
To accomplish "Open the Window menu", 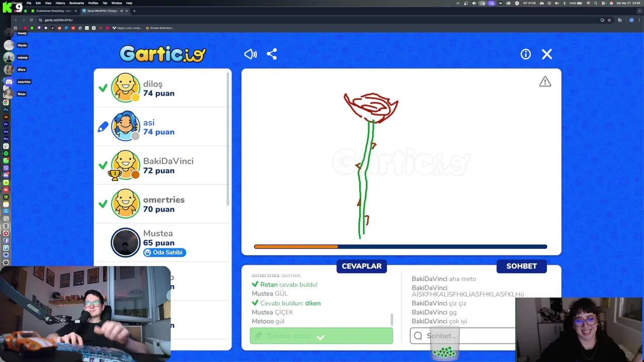I will pyautogui.click(x=116, y=3).
